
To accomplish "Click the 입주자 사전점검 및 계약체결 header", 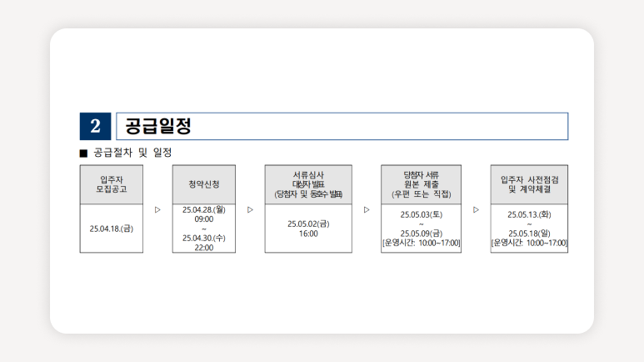I will point(529,184).
